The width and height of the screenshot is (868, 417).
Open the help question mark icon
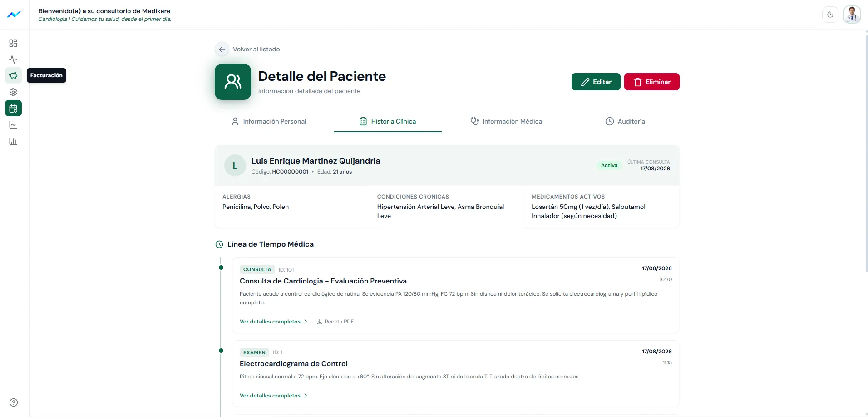(14, 402)
